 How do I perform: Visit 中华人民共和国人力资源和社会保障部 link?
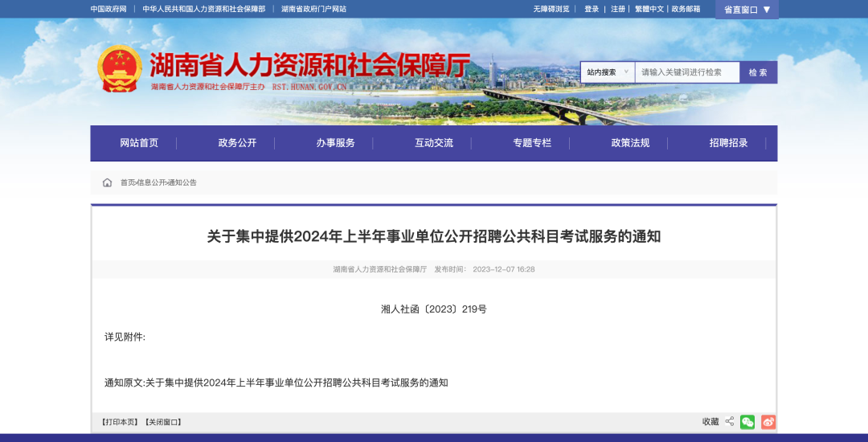203,9
